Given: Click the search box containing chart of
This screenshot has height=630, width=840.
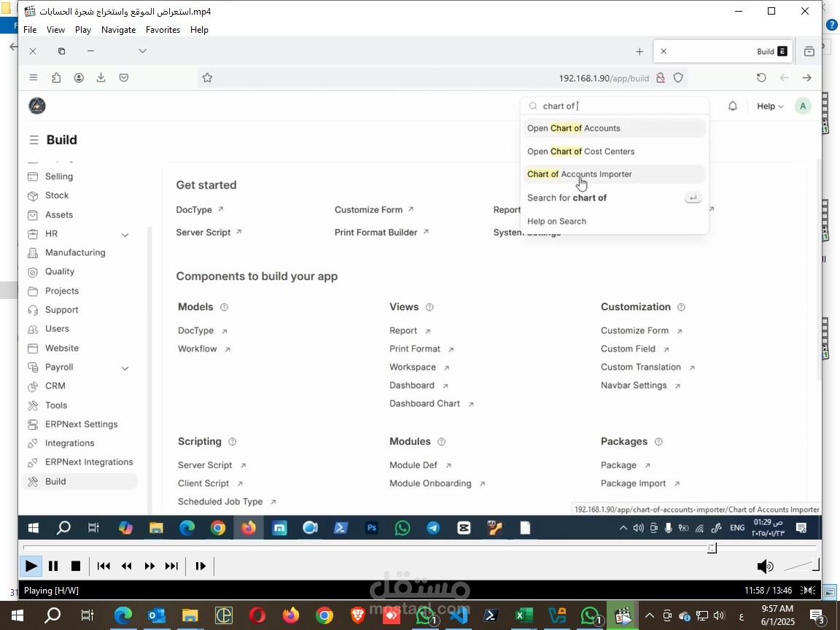Looking at the screenshot, I should 615,106.
